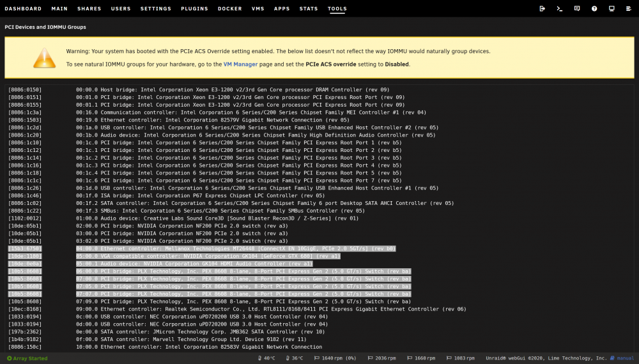This screenshot has height=364, width=639.
Task: Click the 07:09.0 PLX PEX 8608 row
Action: pos(210,301)
